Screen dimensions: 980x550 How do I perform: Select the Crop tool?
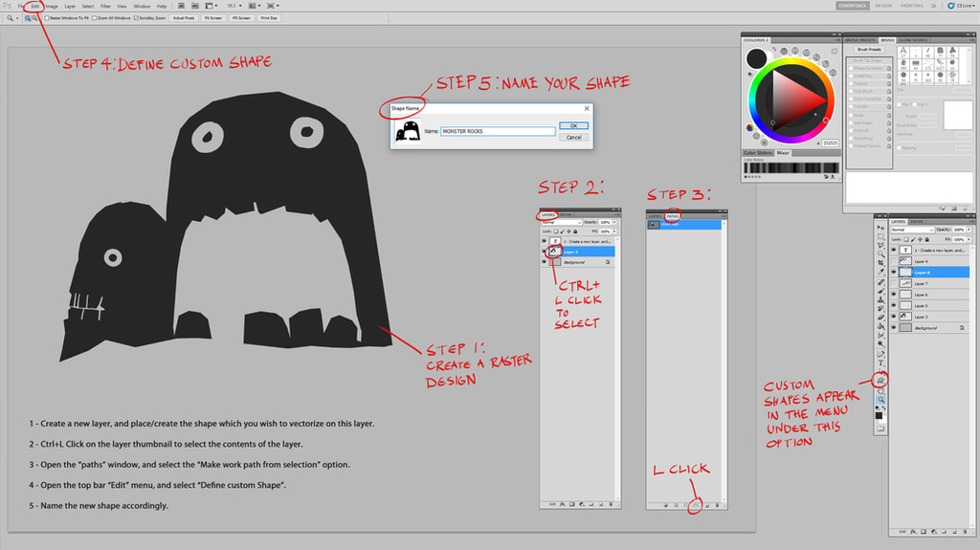pos(880,262)
